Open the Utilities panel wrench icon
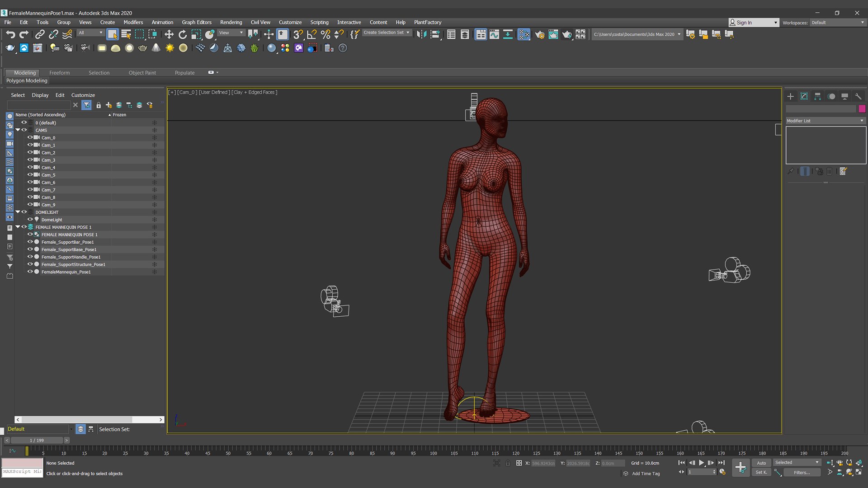The width and height of the screenshot is (868, 488). point(858,96)
